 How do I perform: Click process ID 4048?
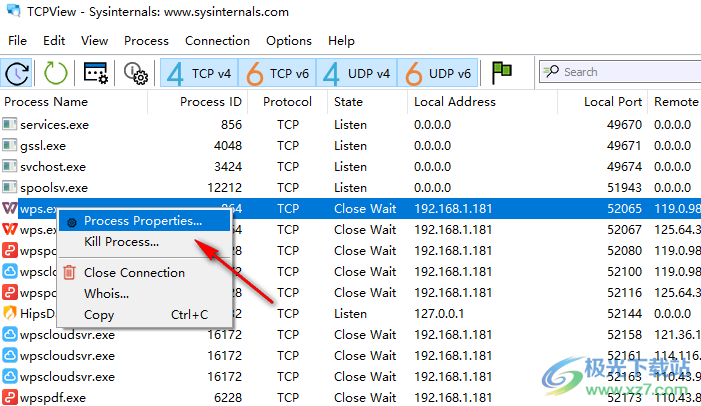click(x=228, y=146)
